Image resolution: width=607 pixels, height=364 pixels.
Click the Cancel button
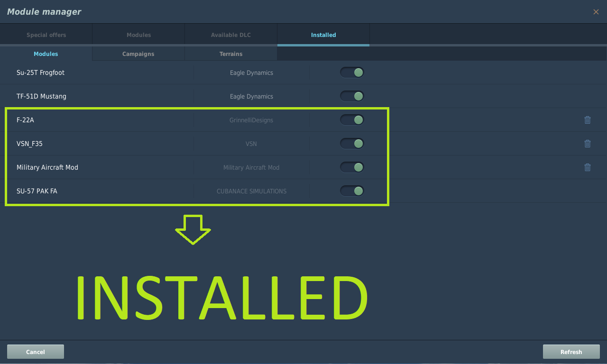coord(36,352)
